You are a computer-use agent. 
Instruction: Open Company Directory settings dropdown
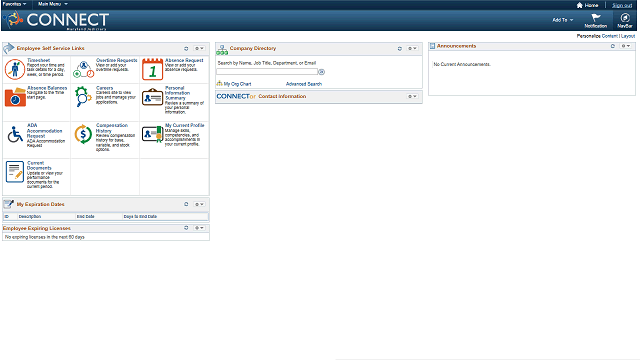[x=412, y=49]
